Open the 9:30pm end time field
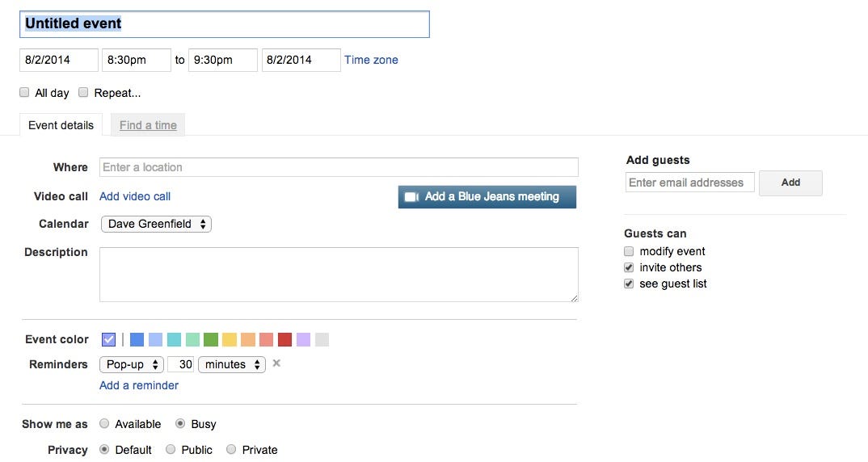 (x=222, y=60)
